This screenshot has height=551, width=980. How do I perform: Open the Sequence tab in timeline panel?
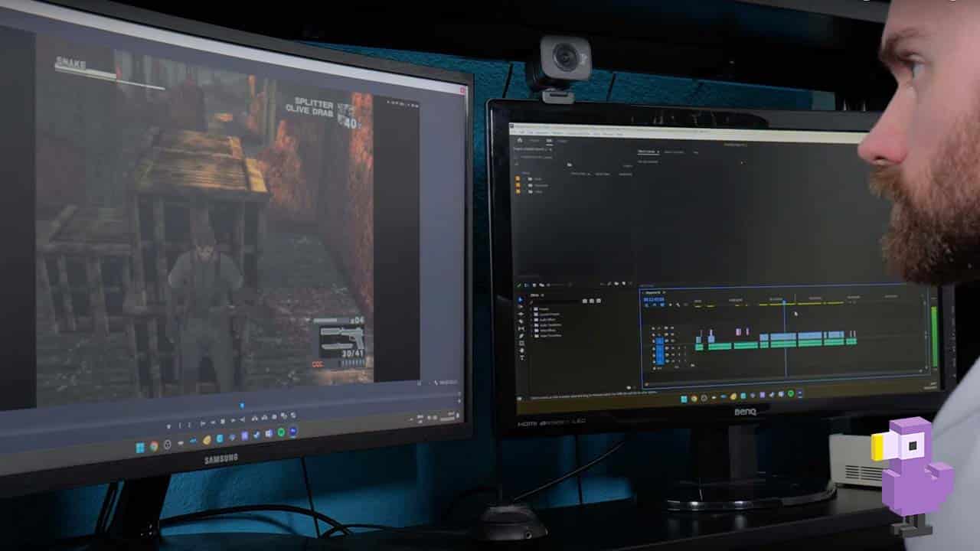pos(652,292)
